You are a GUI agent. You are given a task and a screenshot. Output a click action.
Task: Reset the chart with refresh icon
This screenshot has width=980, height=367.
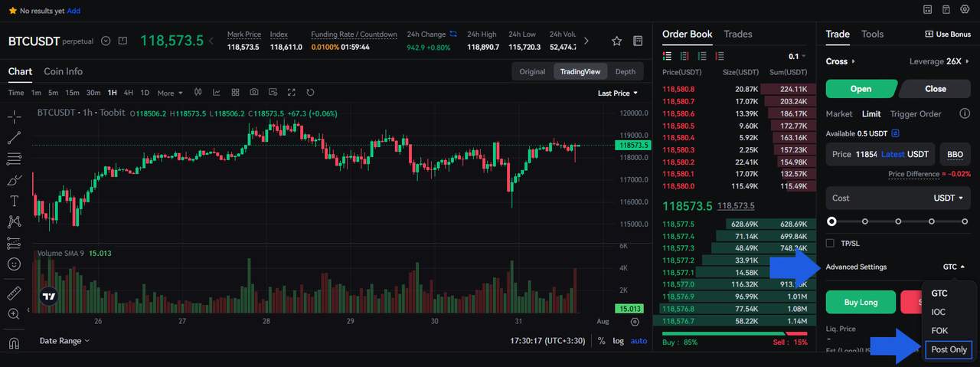coord(310,93)
